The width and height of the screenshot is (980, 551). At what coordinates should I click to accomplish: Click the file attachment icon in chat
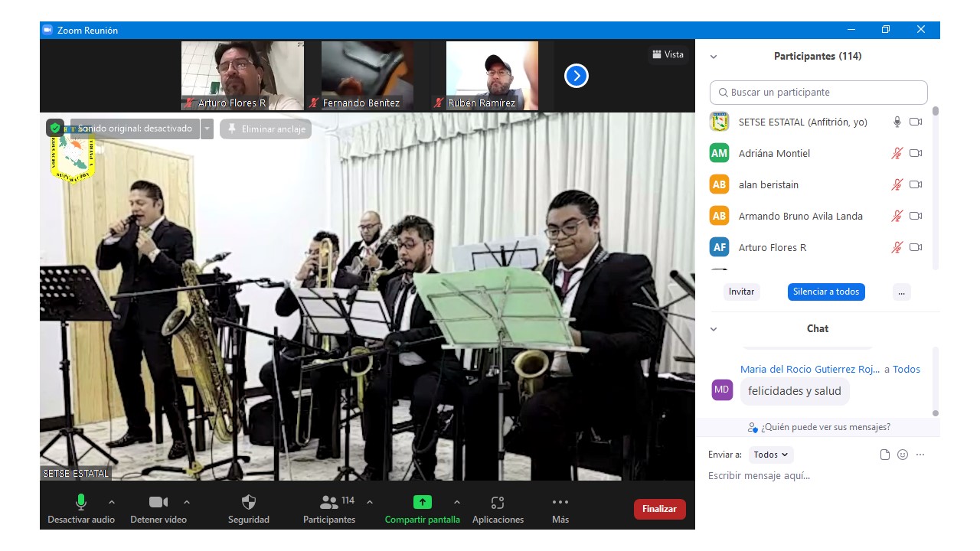click(x=885, y=455)
